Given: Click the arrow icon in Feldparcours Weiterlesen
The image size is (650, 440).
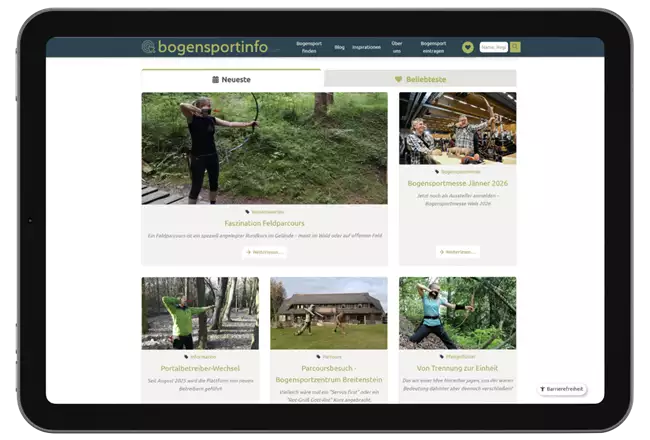Looking at the screenshot, I should point(248,252).
